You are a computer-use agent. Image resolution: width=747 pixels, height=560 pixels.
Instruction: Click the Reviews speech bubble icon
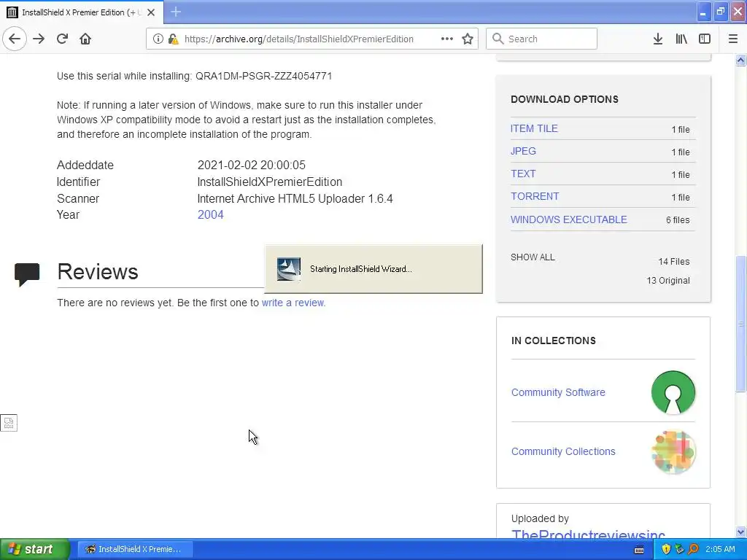27,274
